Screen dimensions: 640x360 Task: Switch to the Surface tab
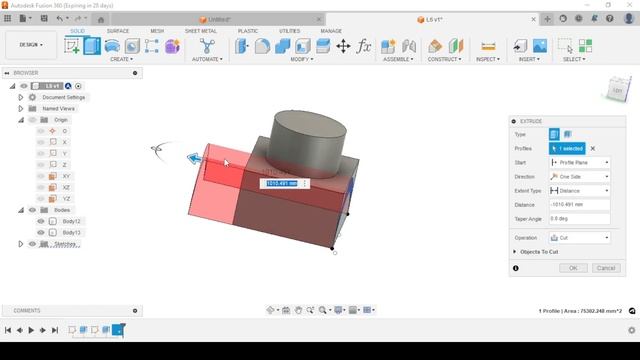pos(118,31)
